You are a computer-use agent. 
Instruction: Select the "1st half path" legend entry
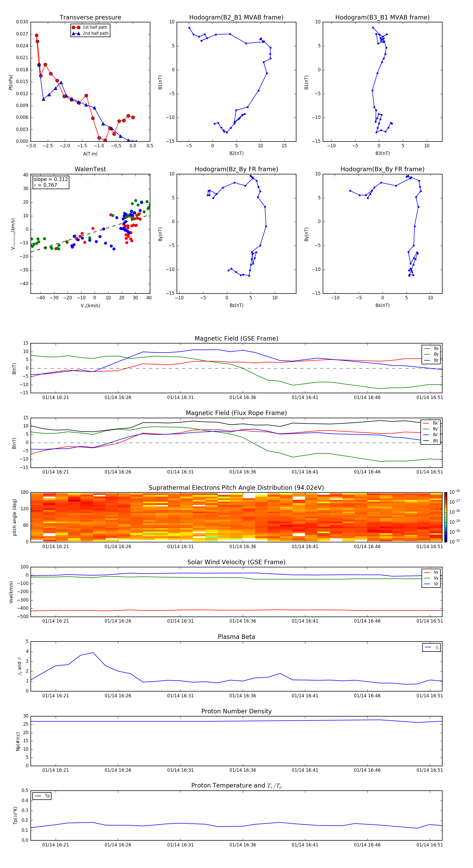click(x=90, y=27)
